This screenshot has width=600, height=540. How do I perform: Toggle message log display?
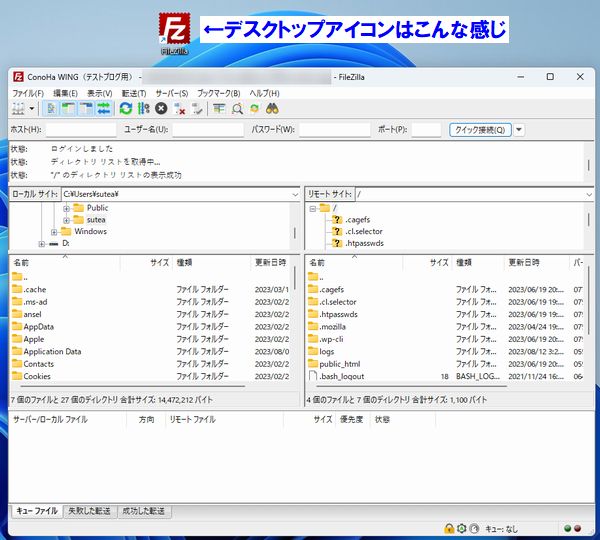(x=51, y=109)
